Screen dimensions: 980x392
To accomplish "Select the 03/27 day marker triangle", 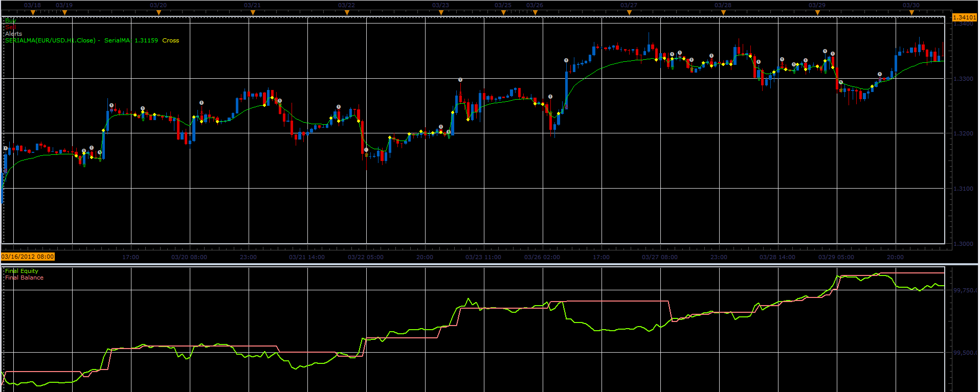I will click(629, 12).
